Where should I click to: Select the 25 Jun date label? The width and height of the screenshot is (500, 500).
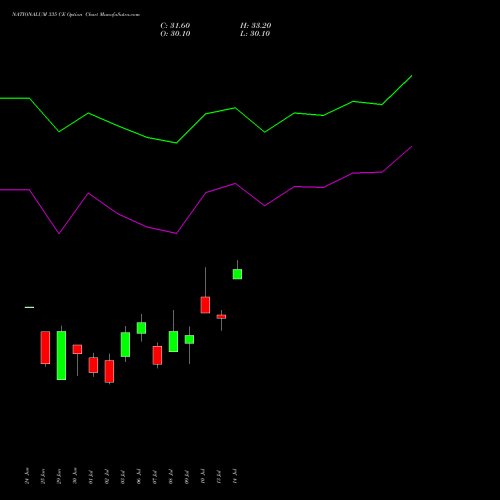coord(43,476)
